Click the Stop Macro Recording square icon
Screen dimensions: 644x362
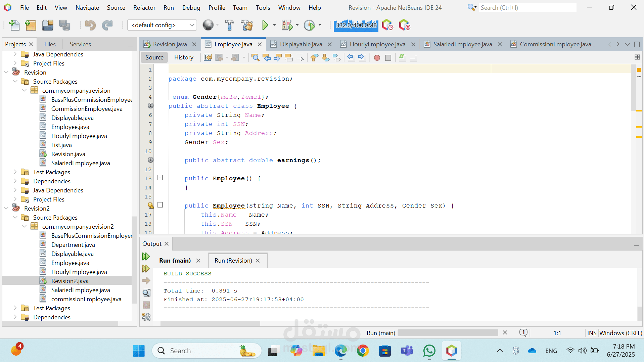tap(388, 58)
